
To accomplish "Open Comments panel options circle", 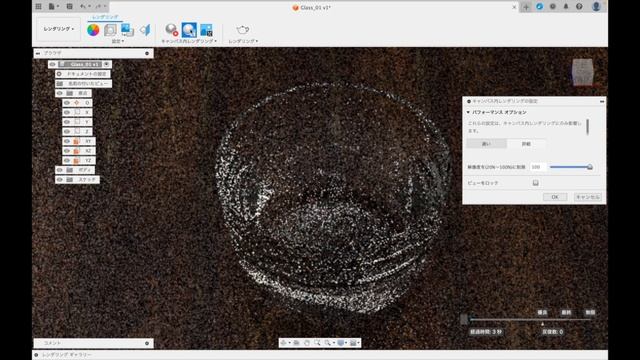I will pos(147,343).
